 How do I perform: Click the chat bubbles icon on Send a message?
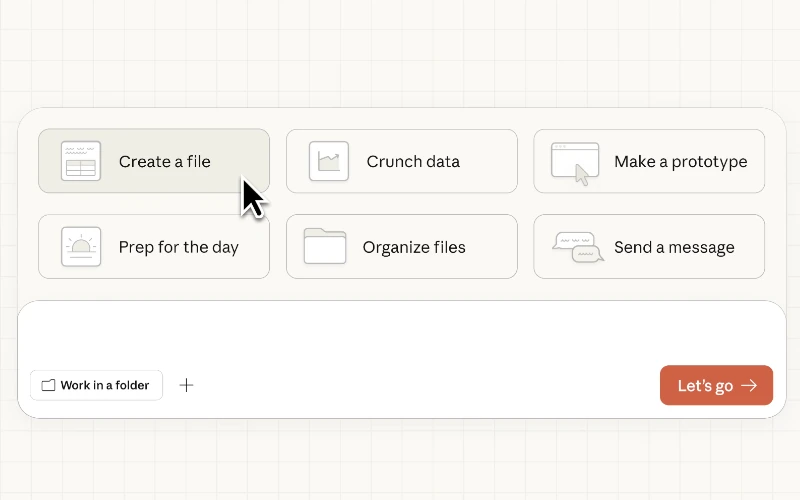(578, 247)
